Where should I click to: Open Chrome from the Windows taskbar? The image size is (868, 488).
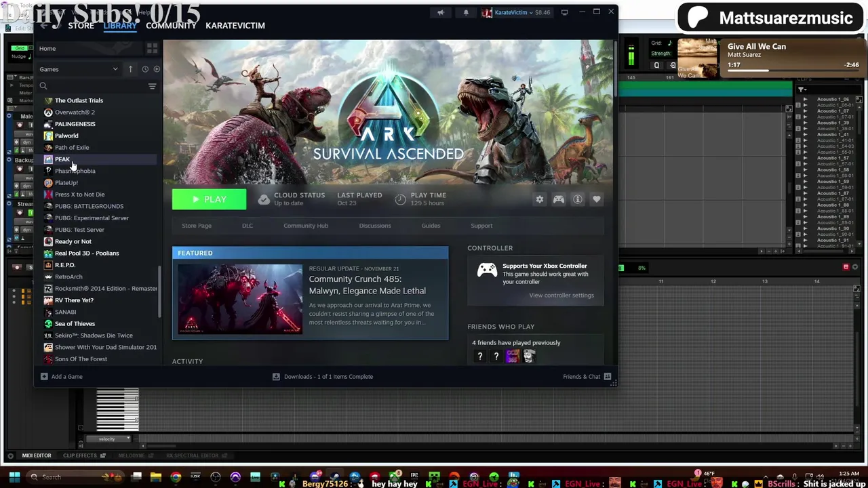[176, 477]
